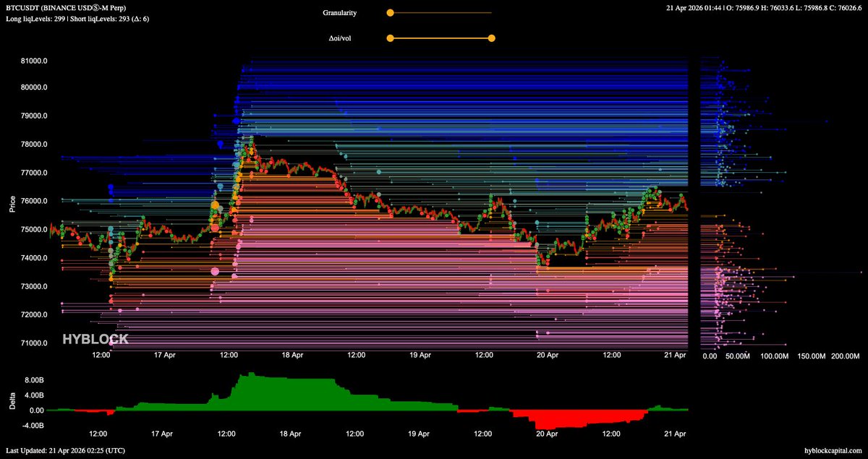Click the Delta y-axis title
This screenshot has height=459, width=868.
tap(13, 400)
